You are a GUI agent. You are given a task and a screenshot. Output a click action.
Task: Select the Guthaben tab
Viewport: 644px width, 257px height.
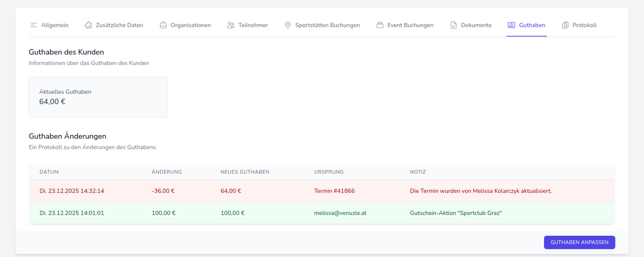[527, 25]
